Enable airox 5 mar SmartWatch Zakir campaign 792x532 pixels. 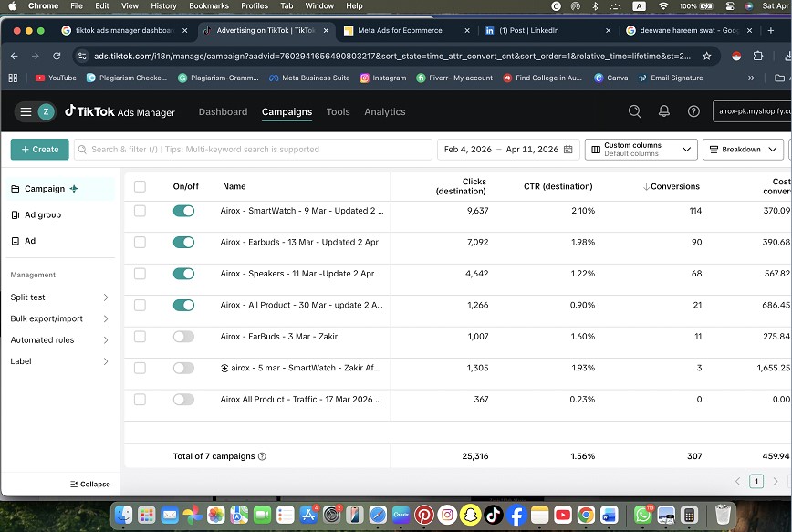tap(183, 369)
